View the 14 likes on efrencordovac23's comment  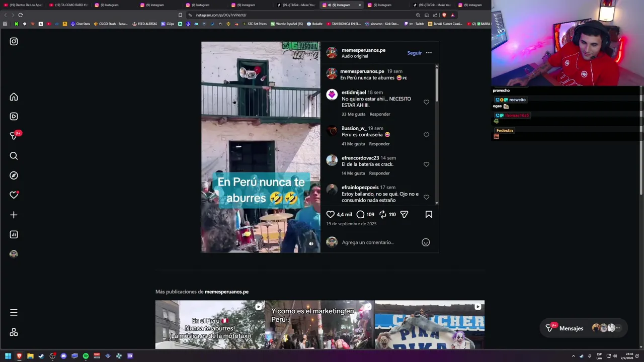353,173
